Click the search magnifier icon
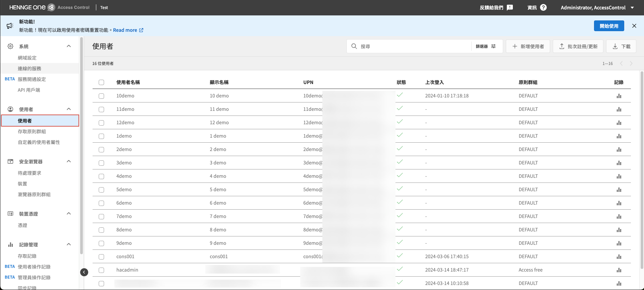 click(x=354, y=46)
